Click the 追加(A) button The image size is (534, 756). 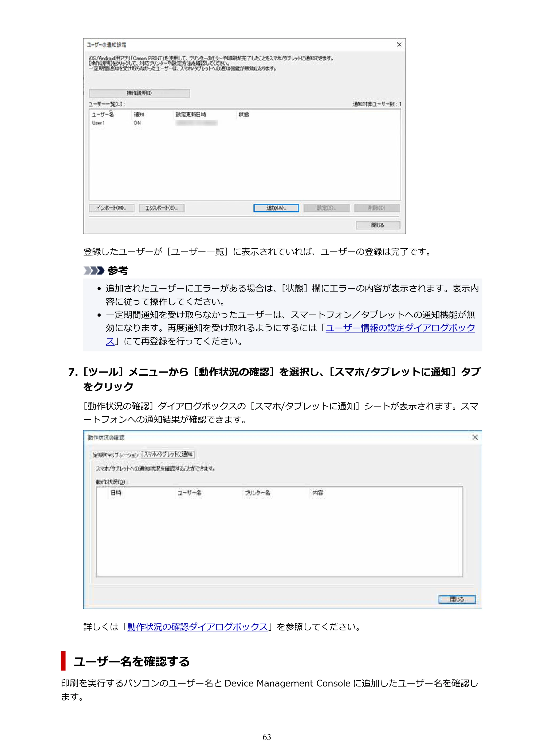[276, 208]
